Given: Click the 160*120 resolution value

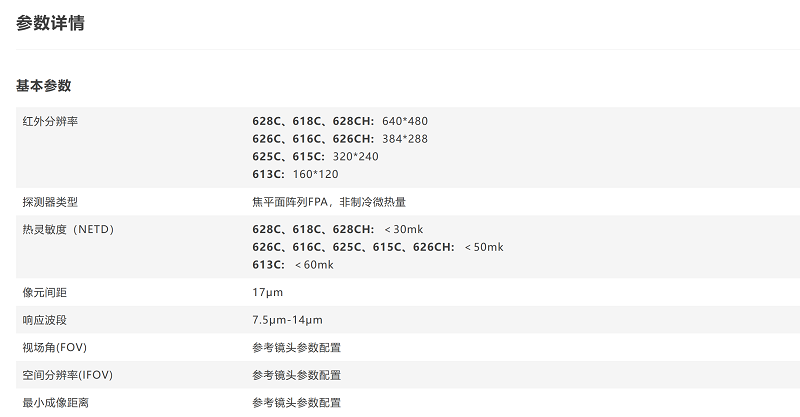Looking at the screenshot, I should (315, 174).
